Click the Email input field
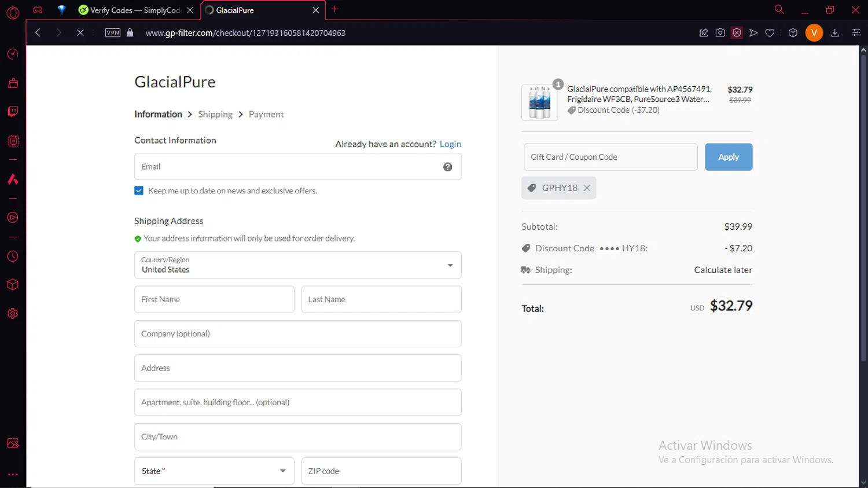Image resolution: width=868 pixels, height=488 pixels. point(297,167)
